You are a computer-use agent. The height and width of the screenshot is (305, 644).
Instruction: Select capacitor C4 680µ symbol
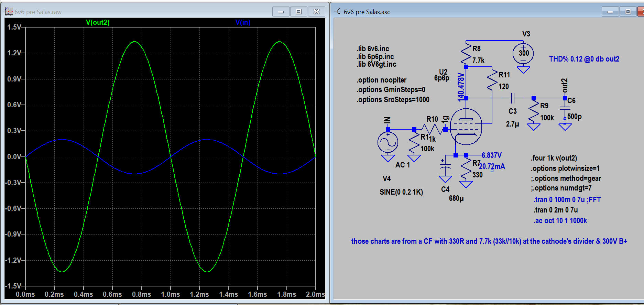tap(445, 166)
